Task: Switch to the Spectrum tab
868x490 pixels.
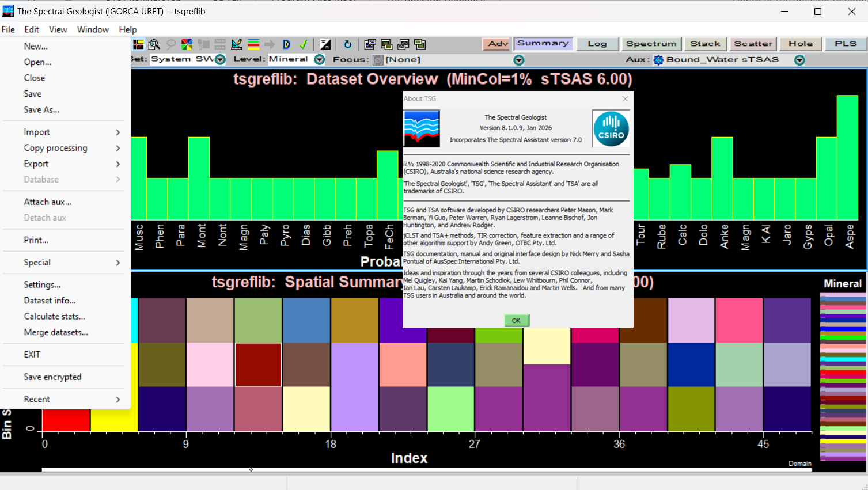Action: tap(651, 44)
